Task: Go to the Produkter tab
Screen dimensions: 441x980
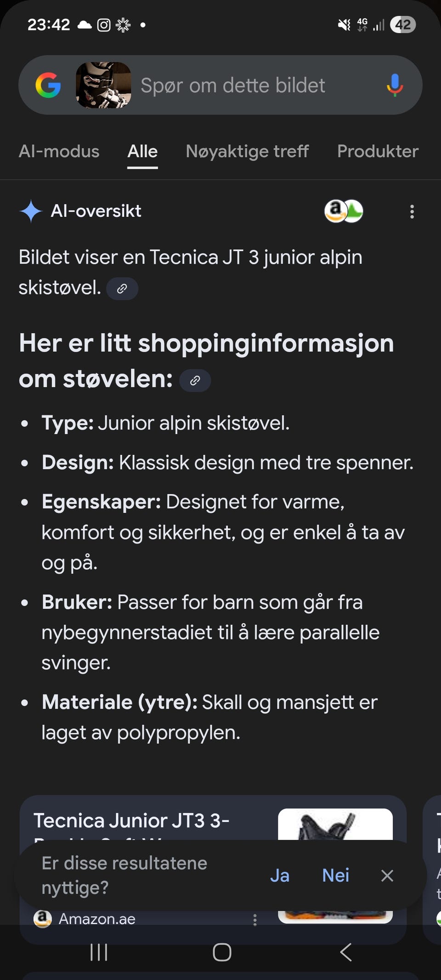Action: [x=378, y=152]
